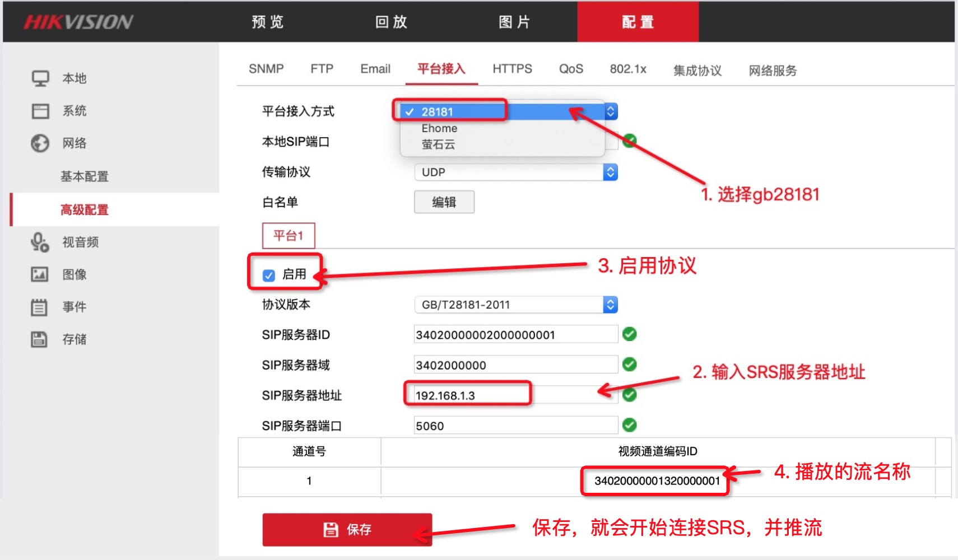Viewport: 958px width, 560px height.
Task: Open 本地 in the sidebar
Action: pyautogui.click(x=75, y=78)
